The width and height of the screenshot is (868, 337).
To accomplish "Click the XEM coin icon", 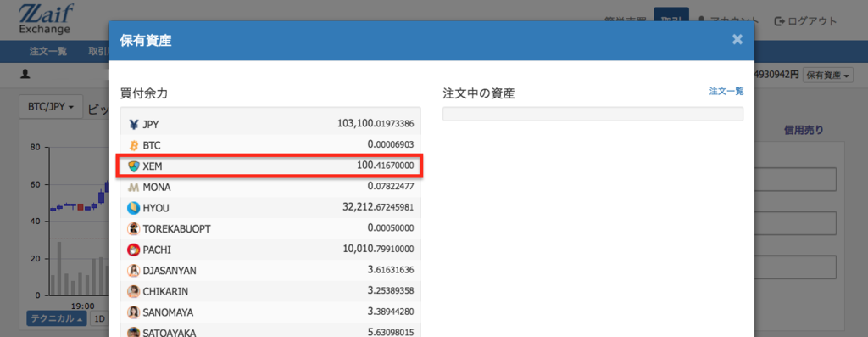I will pyautogui.click(x=133, y=166).
